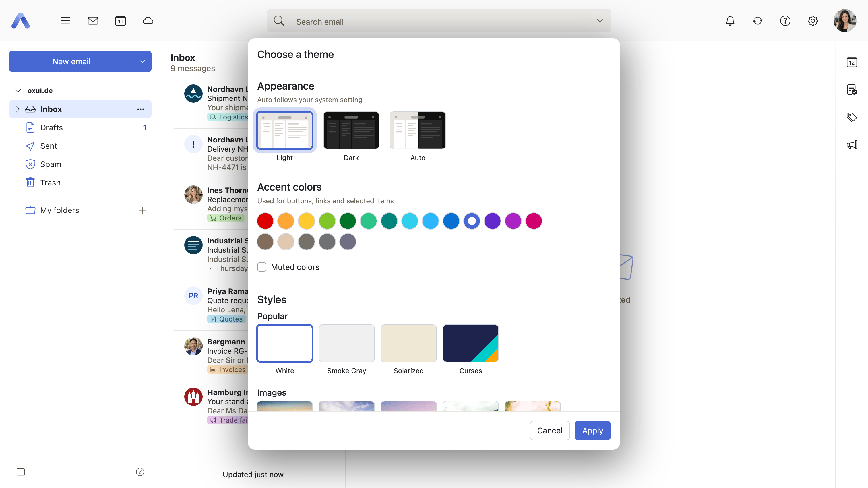Expand search options dropdown
Image resolution: width=868 pixels, height=488 pixels.
(600, 21)
